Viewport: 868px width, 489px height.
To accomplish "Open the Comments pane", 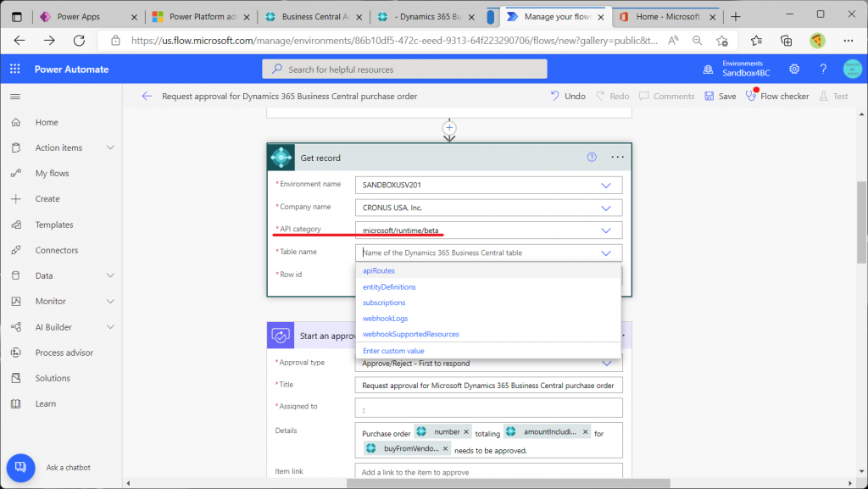I will [666, 97].
